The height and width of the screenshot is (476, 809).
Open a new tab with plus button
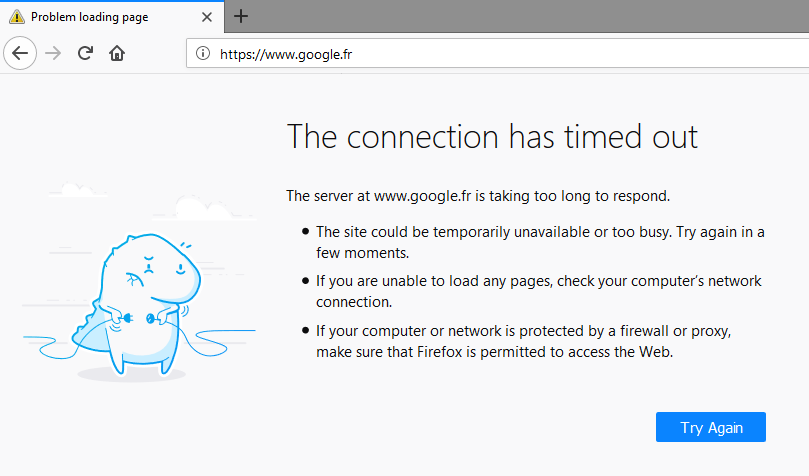tap(241, 17)
